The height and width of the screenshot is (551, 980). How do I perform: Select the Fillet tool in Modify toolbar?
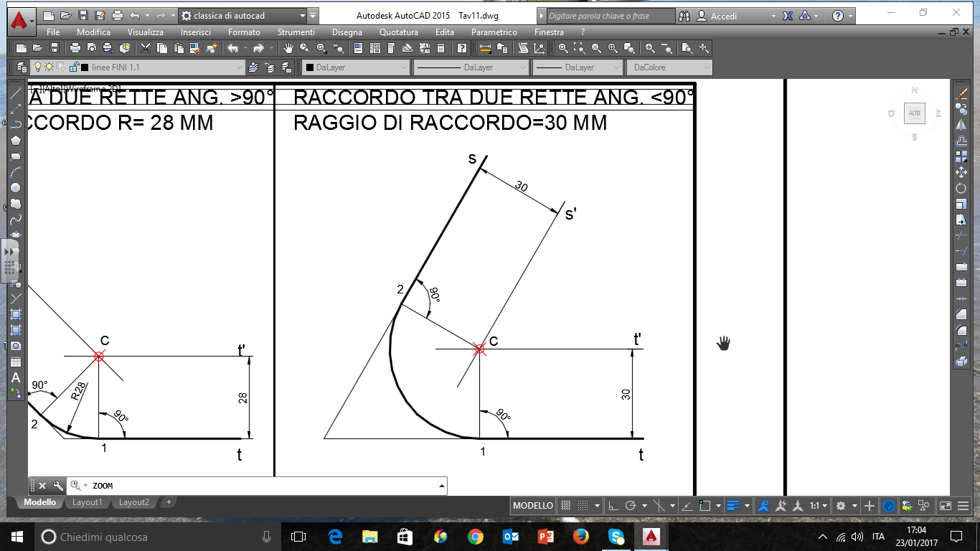coord(961,329)
